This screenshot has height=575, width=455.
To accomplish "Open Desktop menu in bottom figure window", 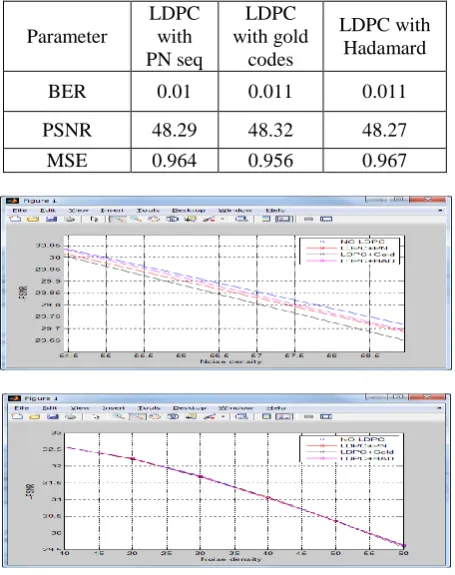I will tap(190, 408).
